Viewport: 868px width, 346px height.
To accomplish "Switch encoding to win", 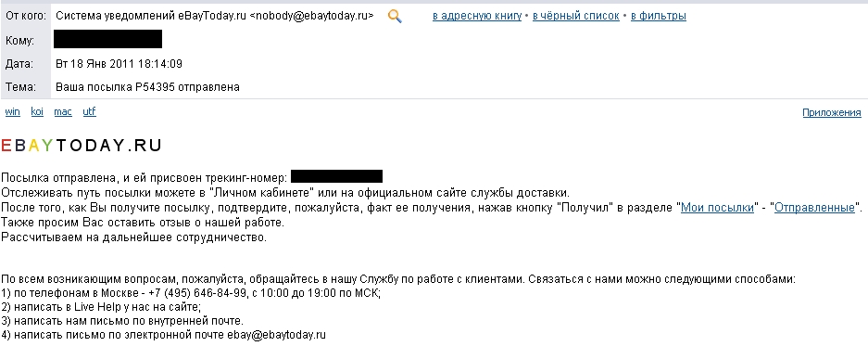I will pyautogui.click(x=12, y=111).
